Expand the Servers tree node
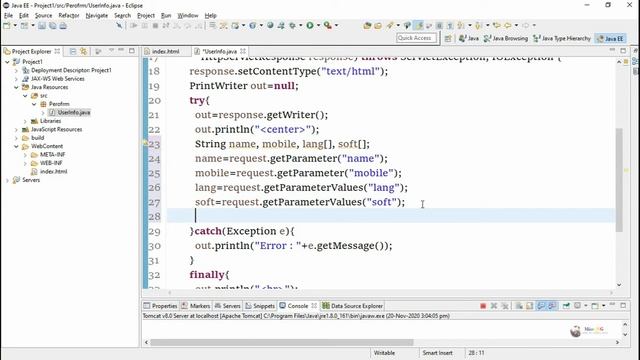 7,180
